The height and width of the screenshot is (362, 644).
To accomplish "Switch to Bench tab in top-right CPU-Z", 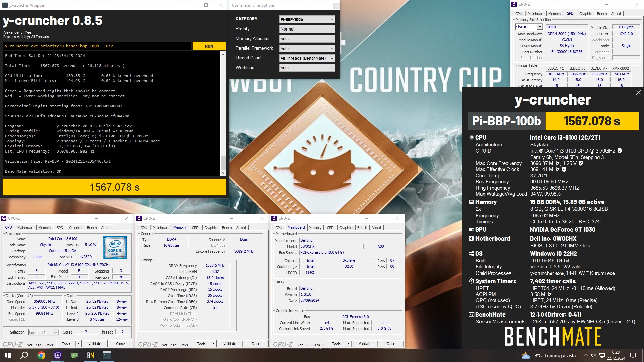I will (602, 14).
